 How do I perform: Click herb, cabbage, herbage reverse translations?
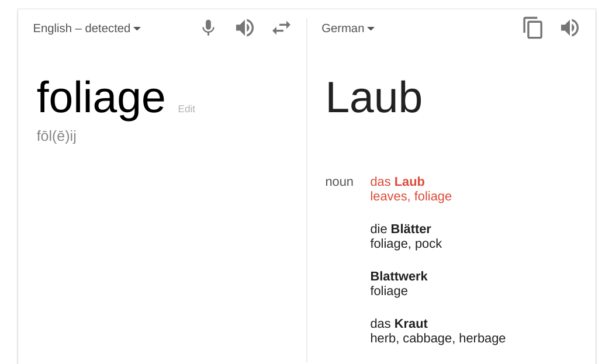pos(438,338)
